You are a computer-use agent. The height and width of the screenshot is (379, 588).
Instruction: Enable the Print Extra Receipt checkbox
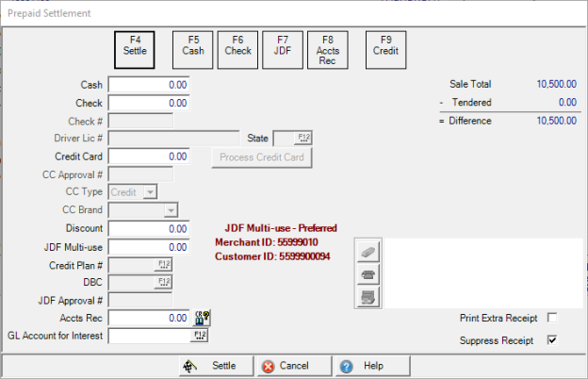(x=552, y=318)
